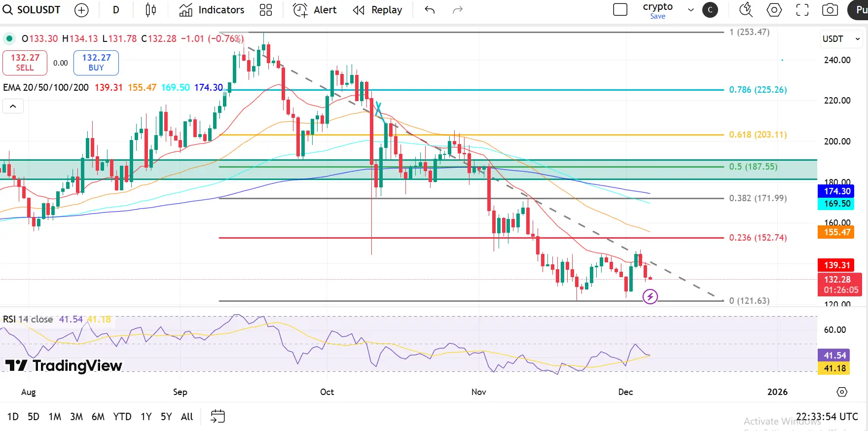Select Fib level label 0.5 (187.55)
Screen dimensions: 868x431
[x=753, y=167]
